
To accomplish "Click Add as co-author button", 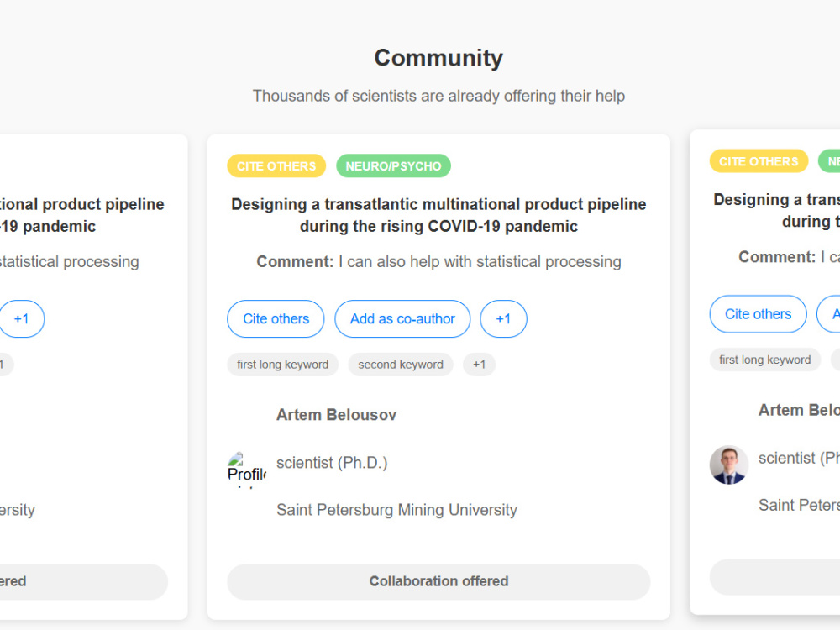I will 402,318.
